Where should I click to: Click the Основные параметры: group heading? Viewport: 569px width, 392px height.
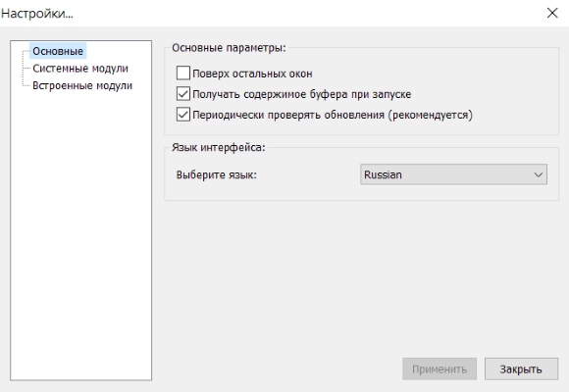229,48
